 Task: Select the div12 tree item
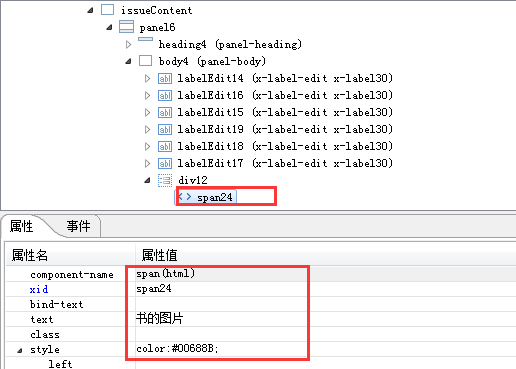coord(193,180)
